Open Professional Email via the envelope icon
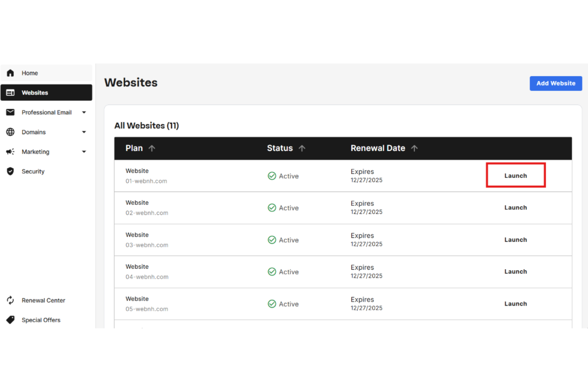Screen dimensions: 588x392 point(10,112)
